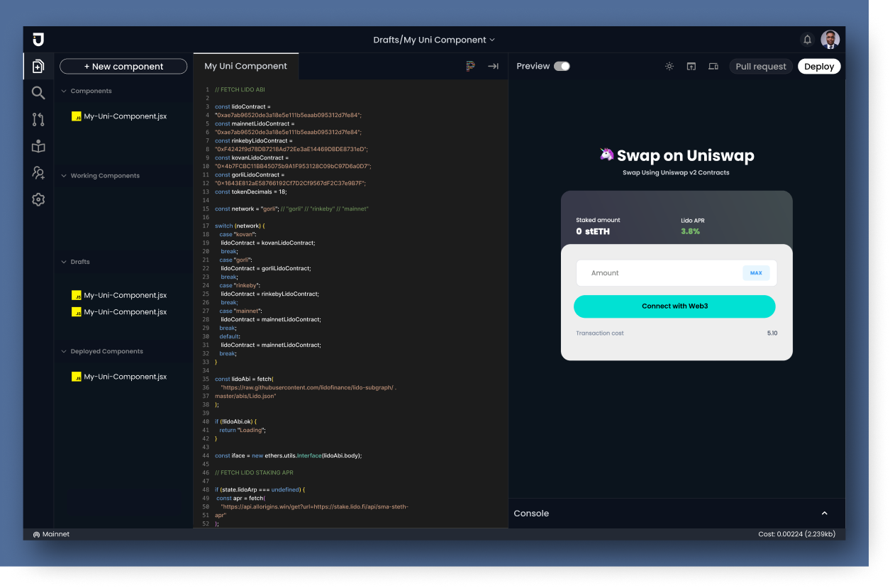This screenshot has height=588, width=890.
Task: Click the MAX button in Amount field
Action: pyautogui.click(x=756, y=273)
